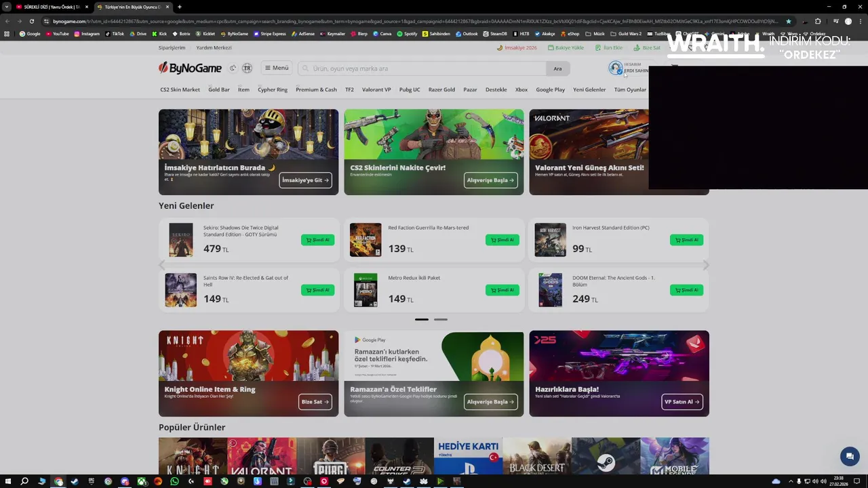Open the Windows Start menu
This screenshot has height=488, width=868.
[x=7, y=481]
